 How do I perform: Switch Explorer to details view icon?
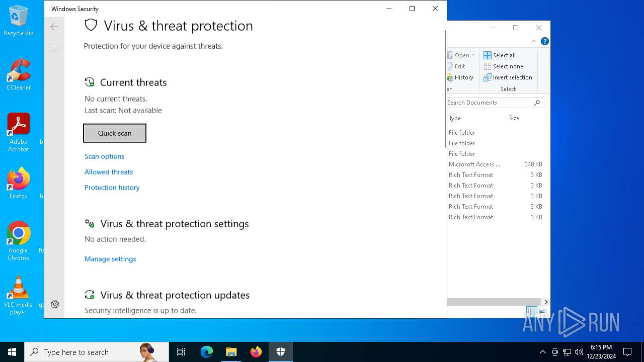point(532,312)
